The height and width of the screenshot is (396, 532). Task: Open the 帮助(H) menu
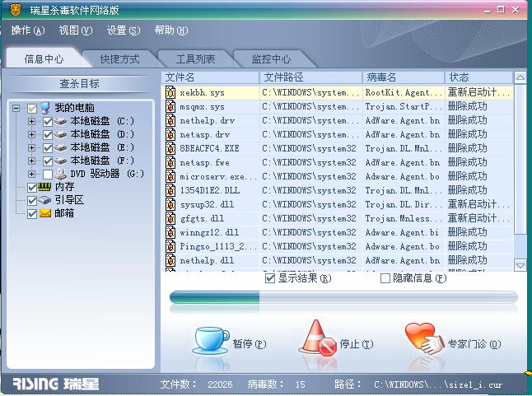[x=171, y=30]
